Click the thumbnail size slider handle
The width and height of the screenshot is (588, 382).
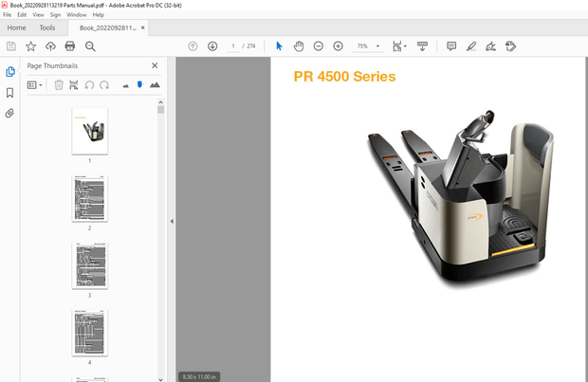(x=139, y=85)
